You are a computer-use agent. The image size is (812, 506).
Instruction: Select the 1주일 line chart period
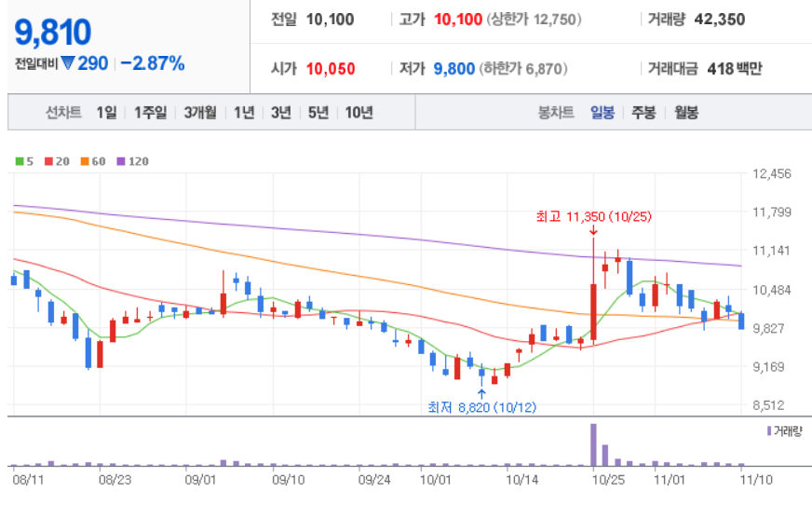pos(150,112)
